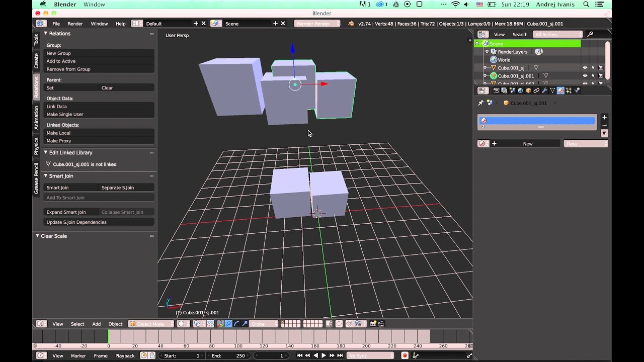Click the timeline editor type icon

41,355
